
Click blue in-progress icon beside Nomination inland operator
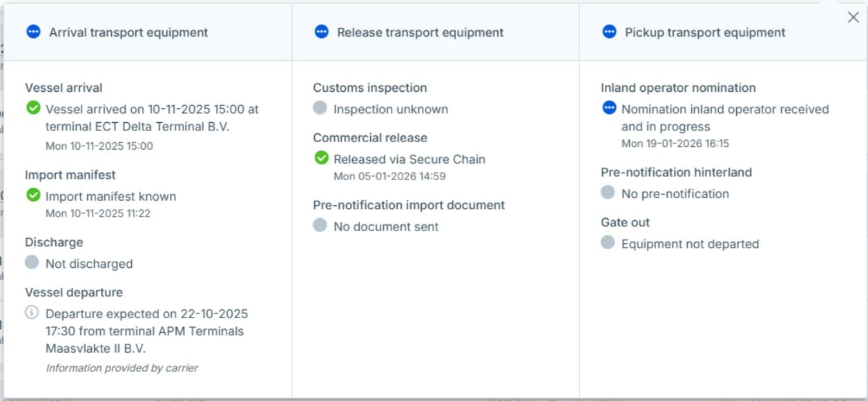[609, 108]
